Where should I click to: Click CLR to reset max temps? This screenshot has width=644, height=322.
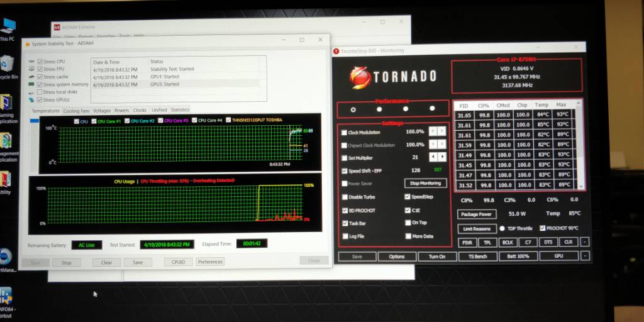569,242
